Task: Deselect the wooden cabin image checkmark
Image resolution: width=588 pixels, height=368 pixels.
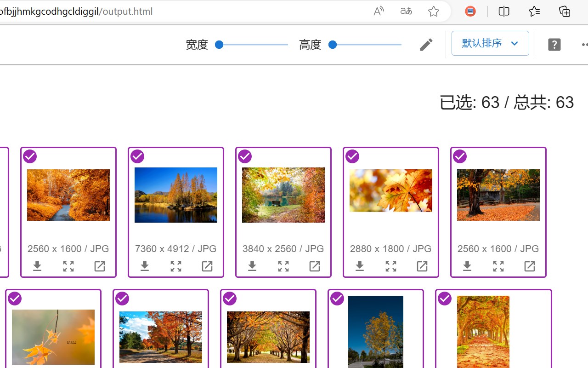Action: (460, 156)
